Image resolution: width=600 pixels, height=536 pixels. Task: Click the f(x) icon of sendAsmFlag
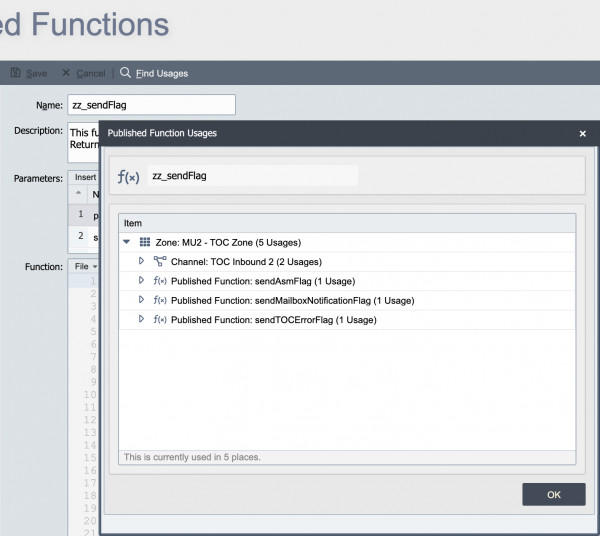160,281
